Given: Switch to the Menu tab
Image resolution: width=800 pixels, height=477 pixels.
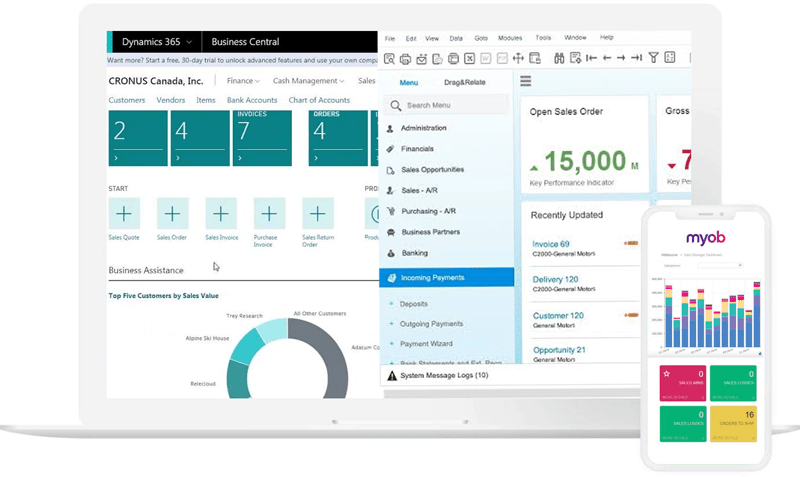Looking at the screenshot, I should tap(409, 83).
